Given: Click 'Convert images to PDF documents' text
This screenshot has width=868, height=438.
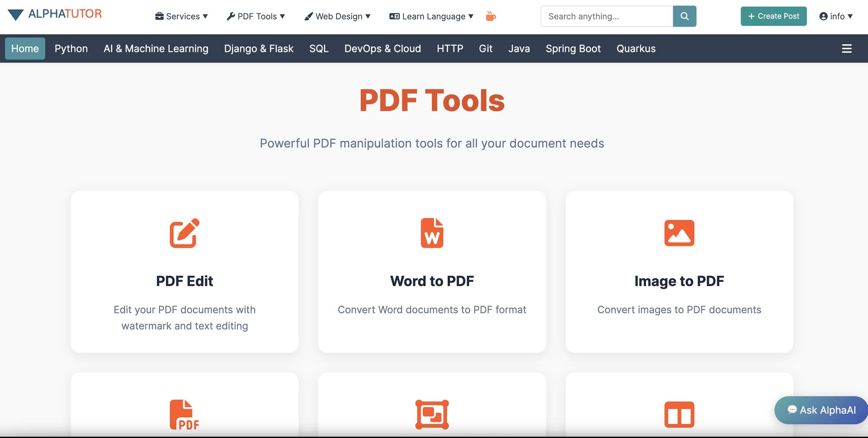Looking at the screenshot, I should [x=679, y=309].
